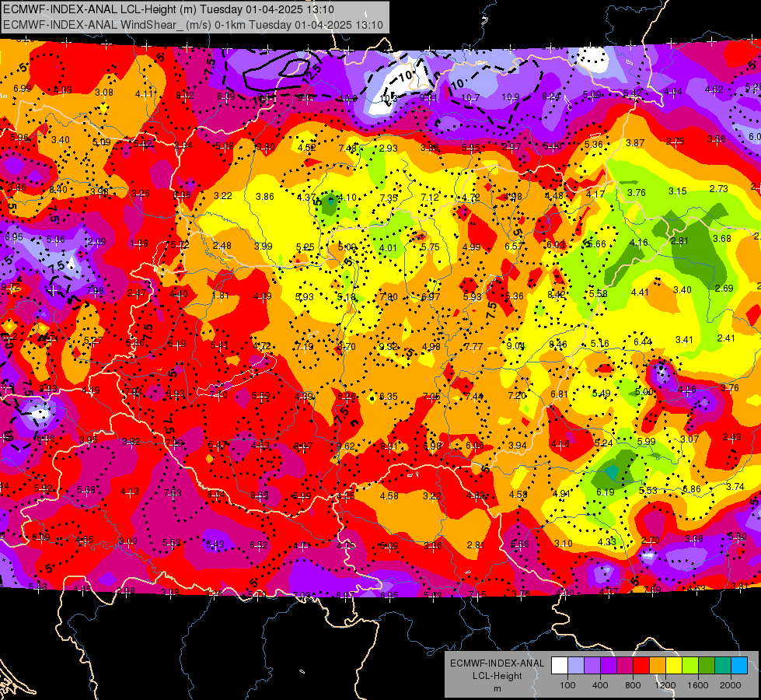Click the grid value 8.91
The height and width of the screenshot is (700, 761).
click(x=389, y=446)
